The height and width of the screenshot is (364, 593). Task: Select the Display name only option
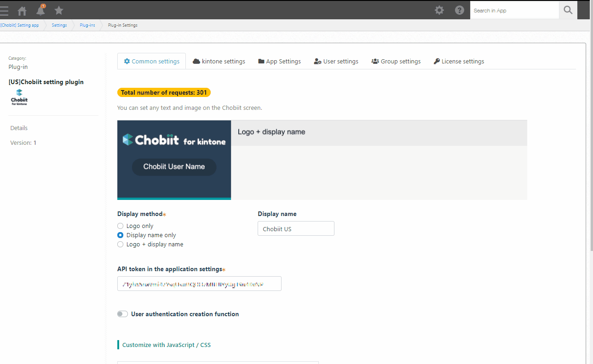pyautogui.click(x=121, y=235)
